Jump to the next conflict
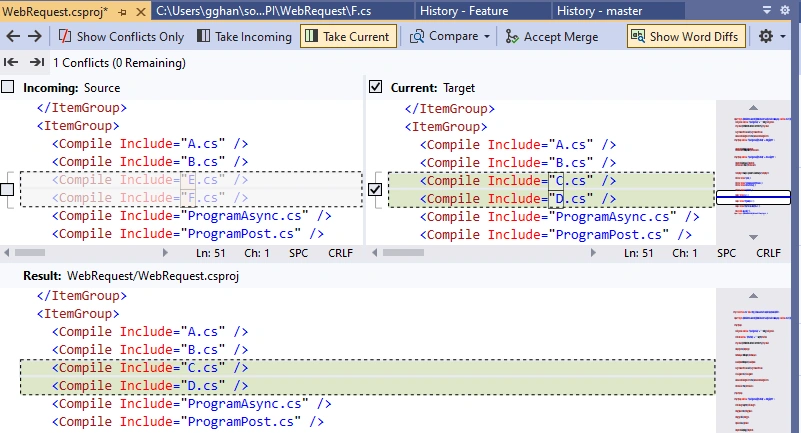Viewport: 801px width, 433px height. (x=37, y=62)
